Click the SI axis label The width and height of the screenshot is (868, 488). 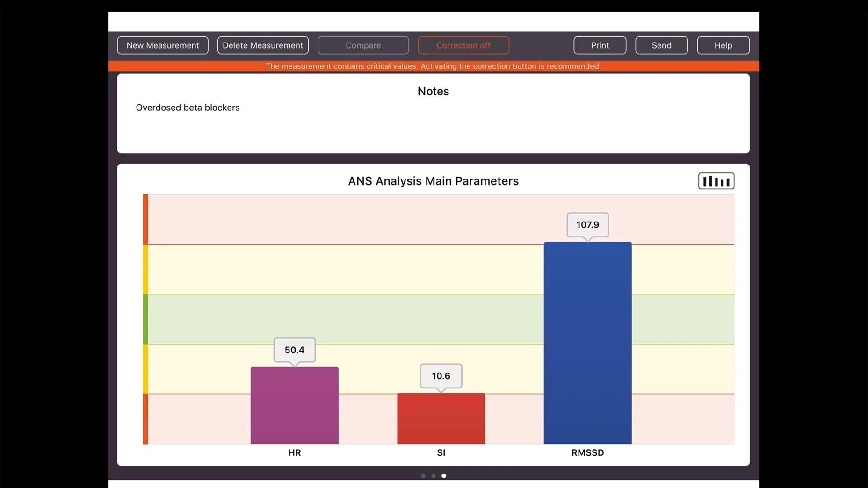pos(441,452)
